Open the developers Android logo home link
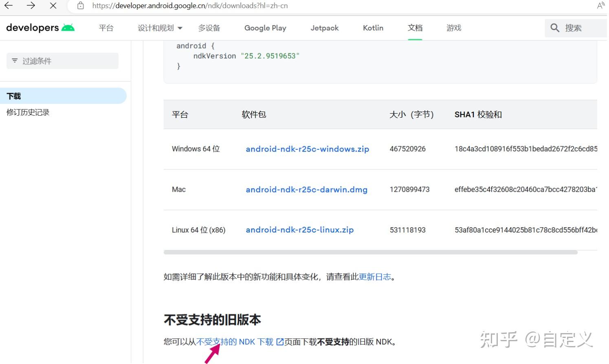The width and height of the screenshot is (609, 364). click(x=40, y=28)
